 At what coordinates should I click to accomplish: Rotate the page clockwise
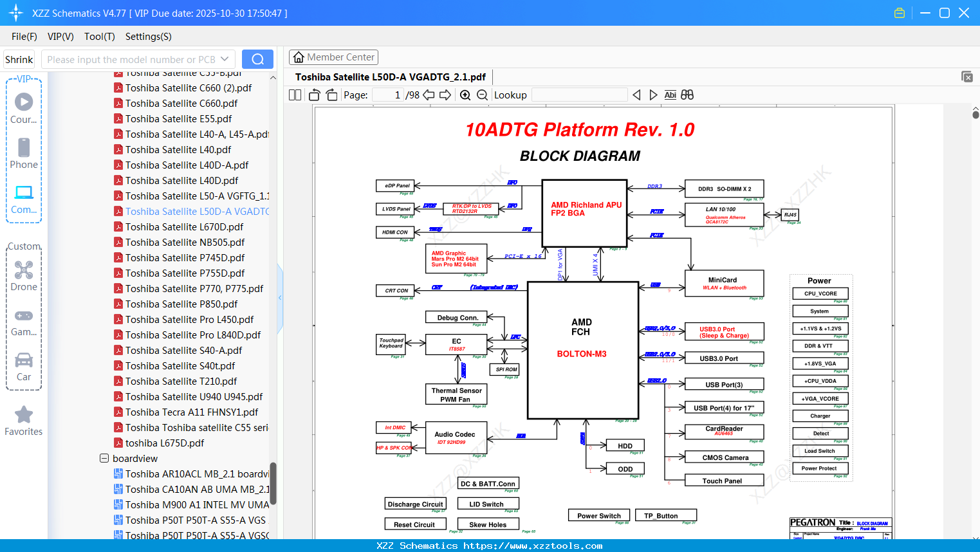point(331,95)
